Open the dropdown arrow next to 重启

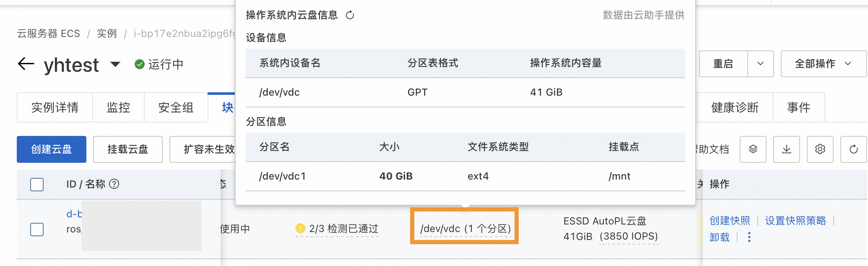761,64
